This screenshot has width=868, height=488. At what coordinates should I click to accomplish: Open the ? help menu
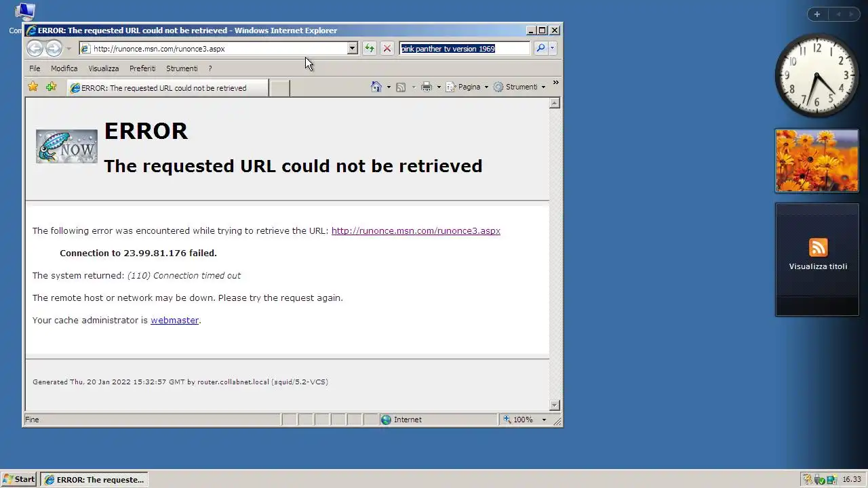[x=210, y=68]
